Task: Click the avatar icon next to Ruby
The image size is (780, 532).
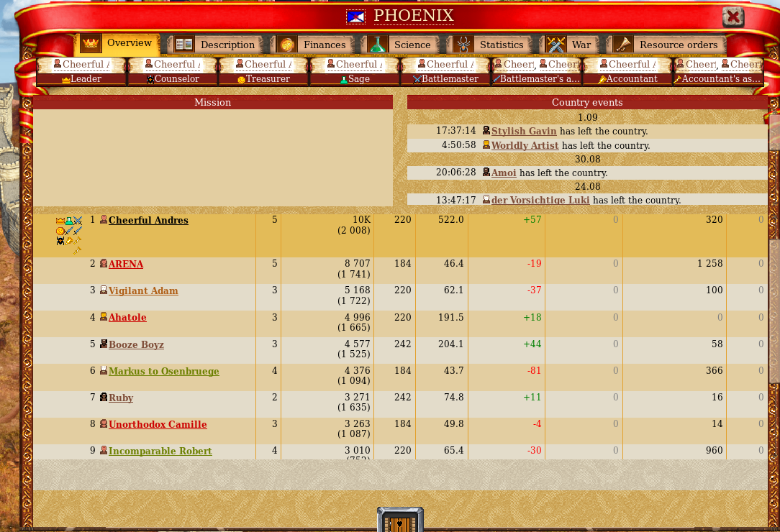Action: pyautogui.click(x=104, y=398)
